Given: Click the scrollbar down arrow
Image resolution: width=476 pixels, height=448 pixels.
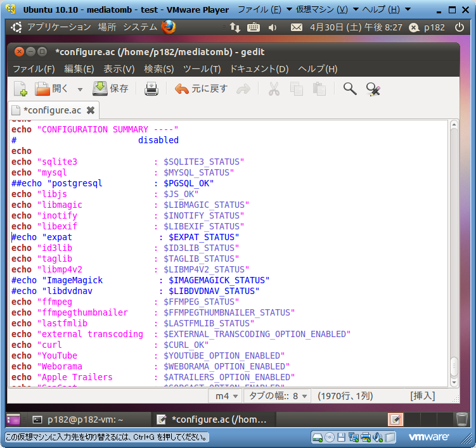Looking at the screenshot, I should point(454,383).
